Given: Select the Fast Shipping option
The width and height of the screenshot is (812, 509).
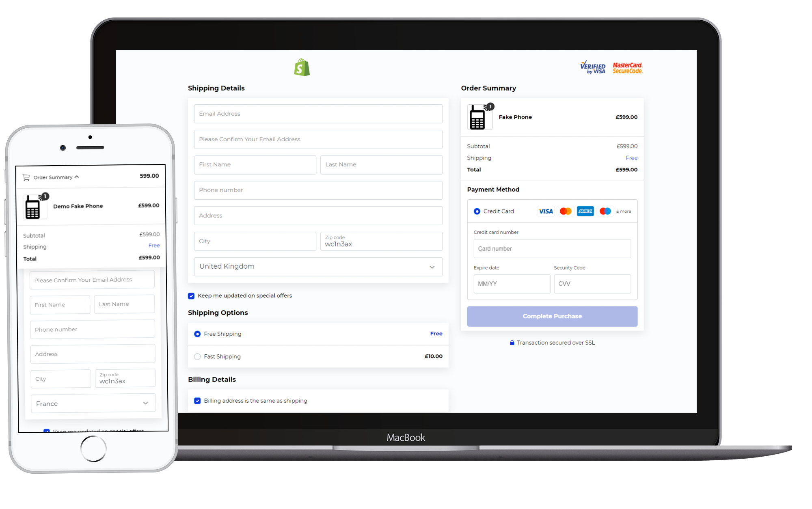Looking at the screenshot, I should point(198,356).
